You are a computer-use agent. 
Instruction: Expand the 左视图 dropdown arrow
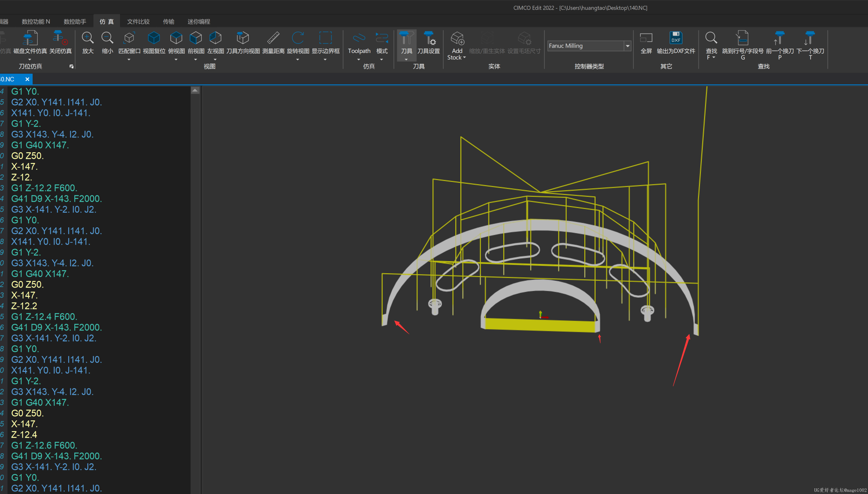pos(215,59)
